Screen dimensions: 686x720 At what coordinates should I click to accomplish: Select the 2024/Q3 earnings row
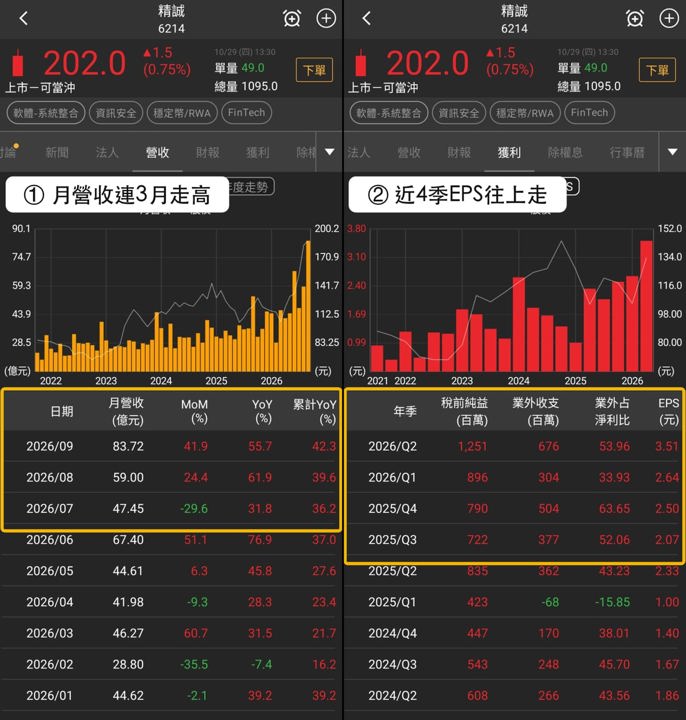click(514, 664)
